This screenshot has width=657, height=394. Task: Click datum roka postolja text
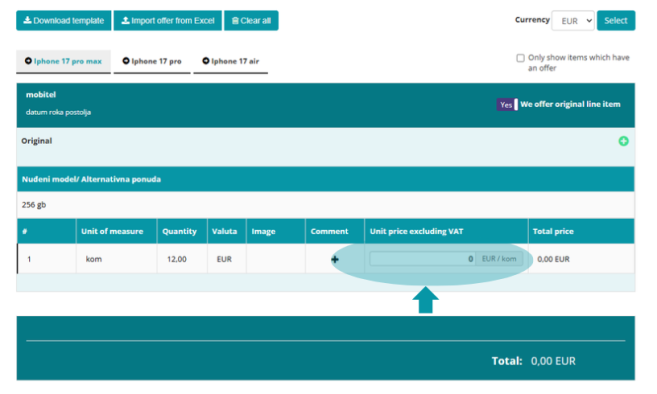click(58, 112)
